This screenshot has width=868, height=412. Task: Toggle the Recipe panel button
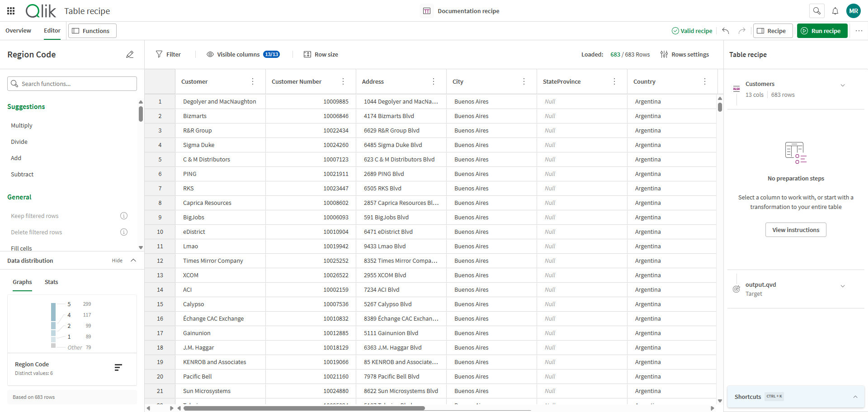[x=772, y=31]
